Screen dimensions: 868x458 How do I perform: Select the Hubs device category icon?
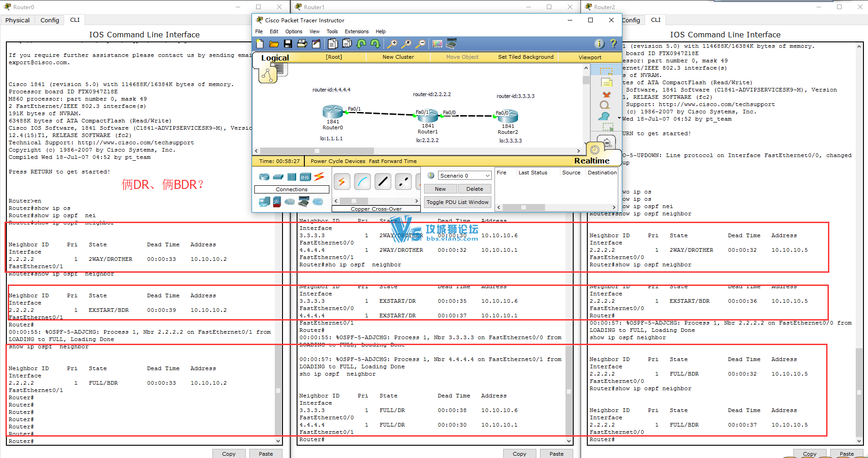tap(292, 177)
